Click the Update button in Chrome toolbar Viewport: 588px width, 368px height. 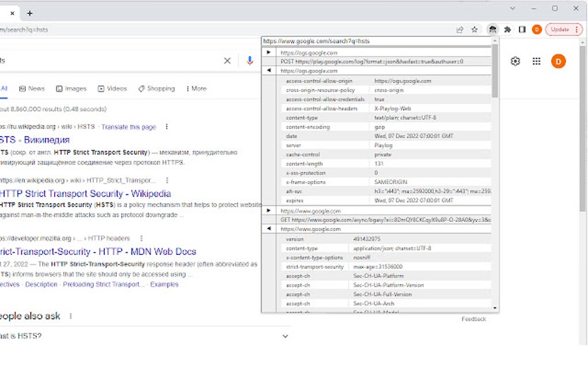pyautogui.click(x=564, y=29)
